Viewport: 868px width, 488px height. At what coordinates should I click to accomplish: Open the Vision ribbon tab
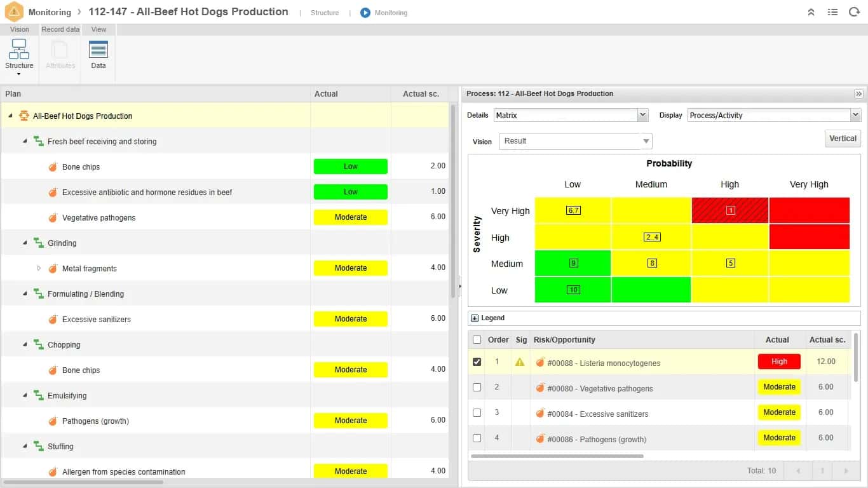coord(19,29)
